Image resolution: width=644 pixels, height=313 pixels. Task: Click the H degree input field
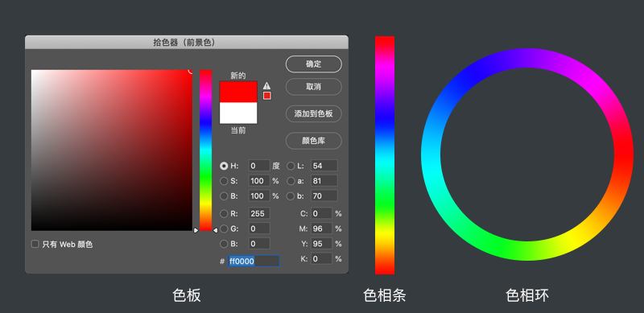tap(259, 166)
